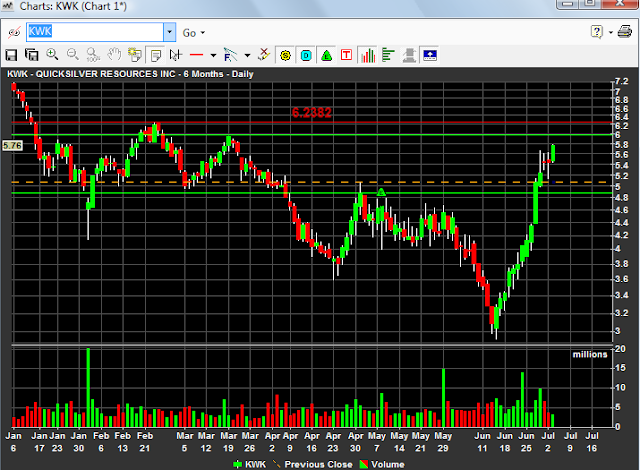Click the orange dashed previous close line
This screenshot has height=470, width=640.
tap(310, 182)
